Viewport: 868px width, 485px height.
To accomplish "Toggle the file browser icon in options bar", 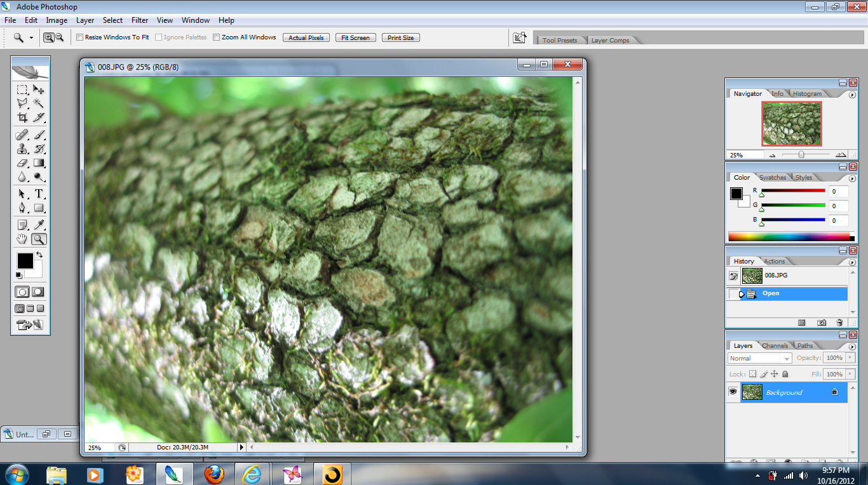I will [x=520, y=37].
